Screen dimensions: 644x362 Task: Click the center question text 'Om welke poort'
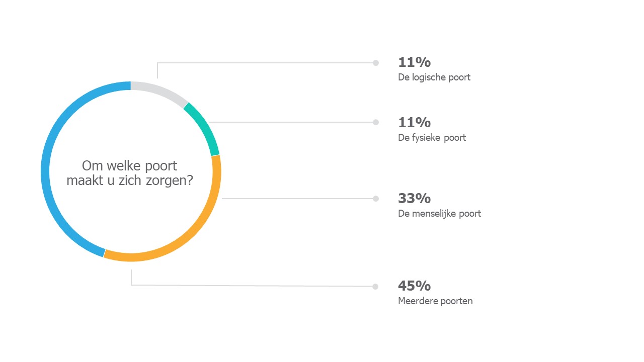point(130,166)
